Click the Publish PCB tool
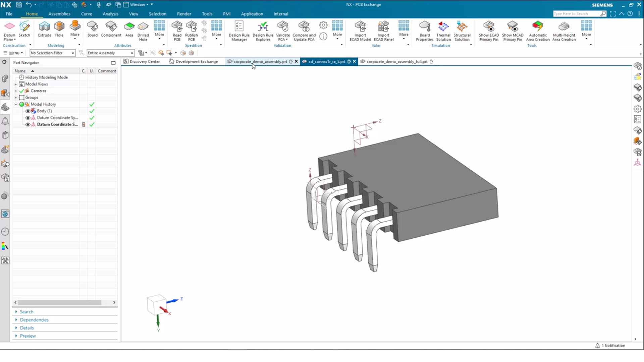Screen dimensions: 644x362 click(x=191, y=29)
